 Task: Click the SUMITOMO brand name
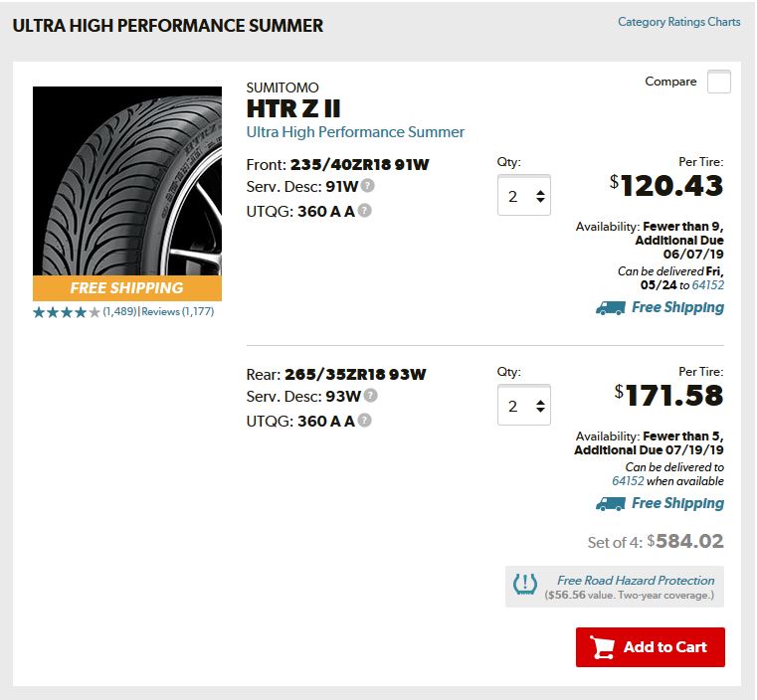click(x=283, y=87)
